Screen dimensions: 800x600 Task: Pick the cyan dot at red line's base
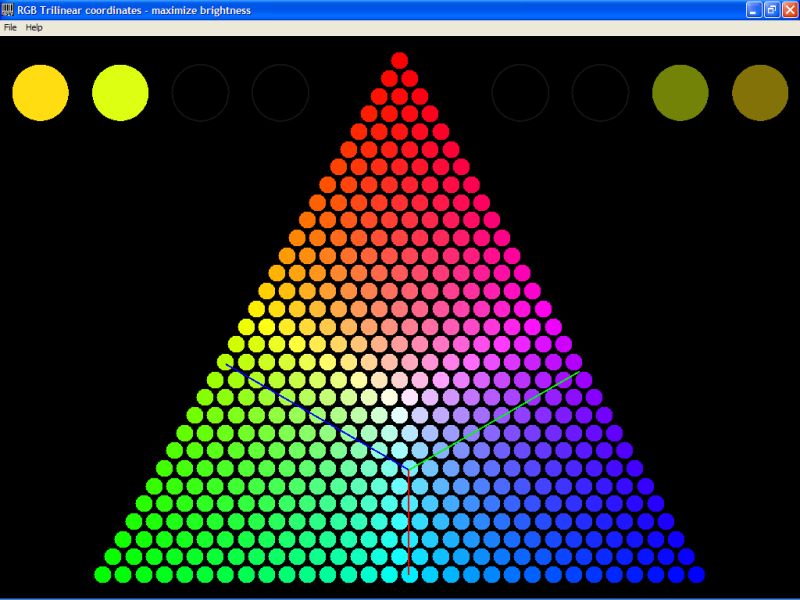tap(409, 574)
